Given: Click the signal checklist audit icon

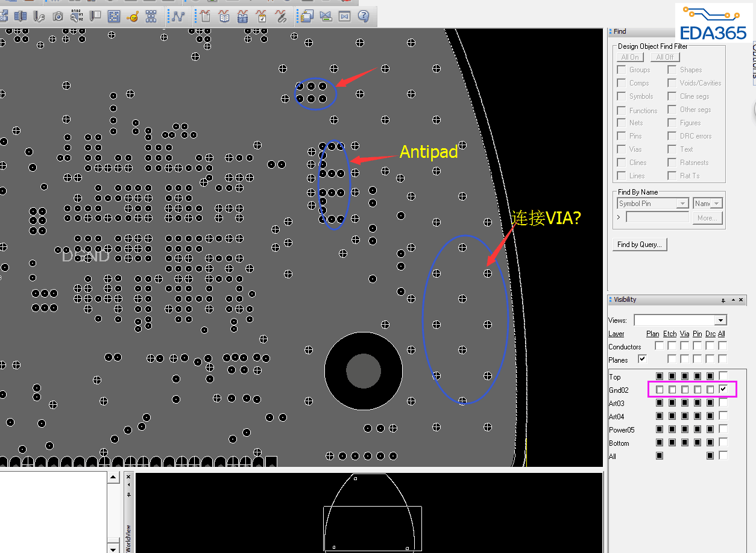Looking at the screenshot, I should point(262,17).
